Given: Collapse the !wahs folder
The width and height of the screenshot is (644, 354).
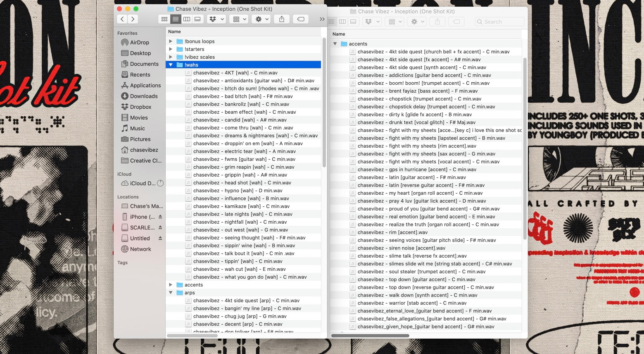Looking at the screenshot, I should tap(171, 65).
